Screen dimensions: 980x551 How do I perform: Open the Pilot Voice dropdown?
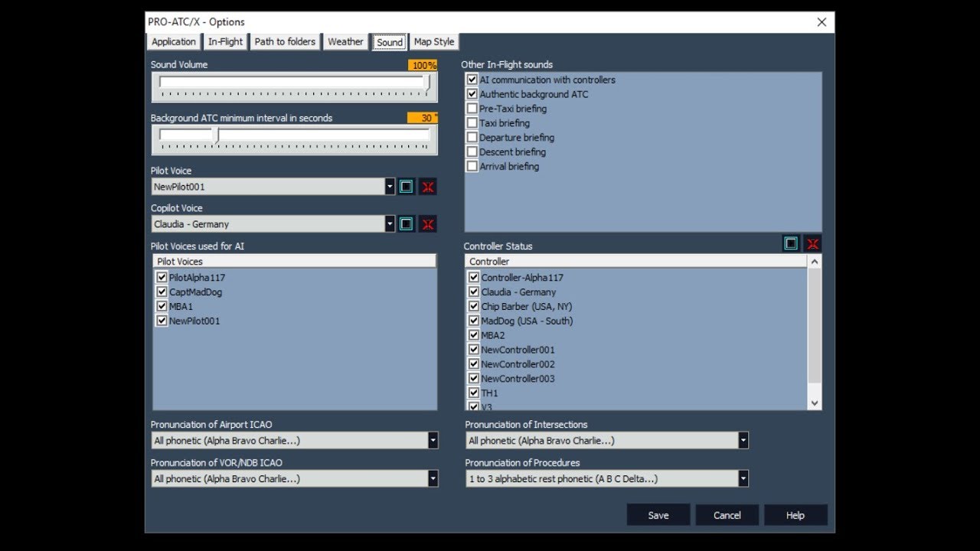390,187
